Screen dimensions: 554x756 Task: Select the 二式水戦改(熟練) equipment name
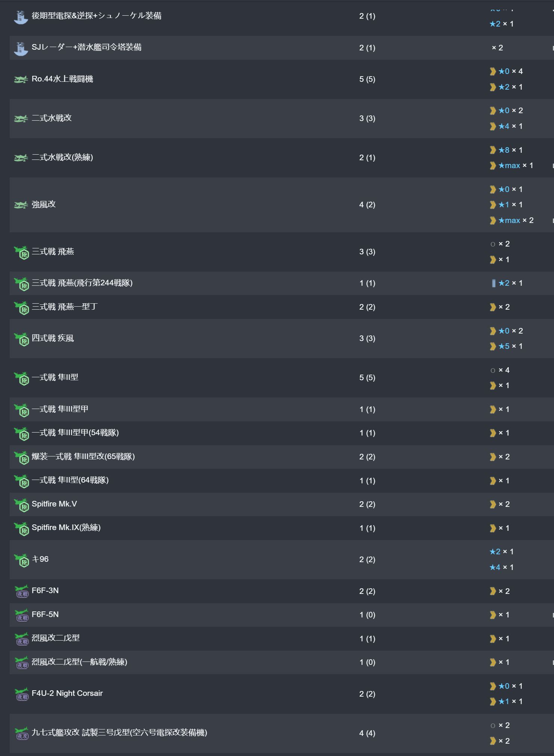pos(62,157)
